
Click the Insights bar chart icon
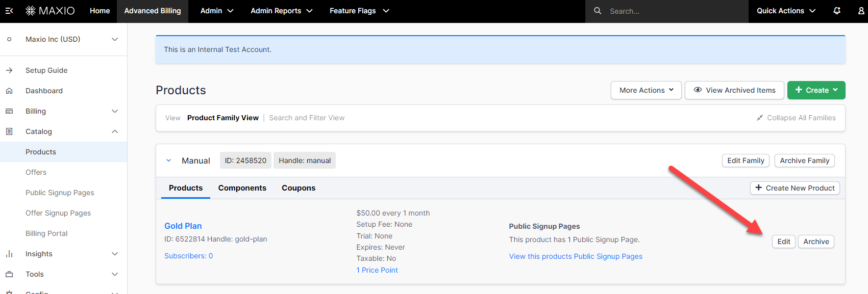(9, 254)
